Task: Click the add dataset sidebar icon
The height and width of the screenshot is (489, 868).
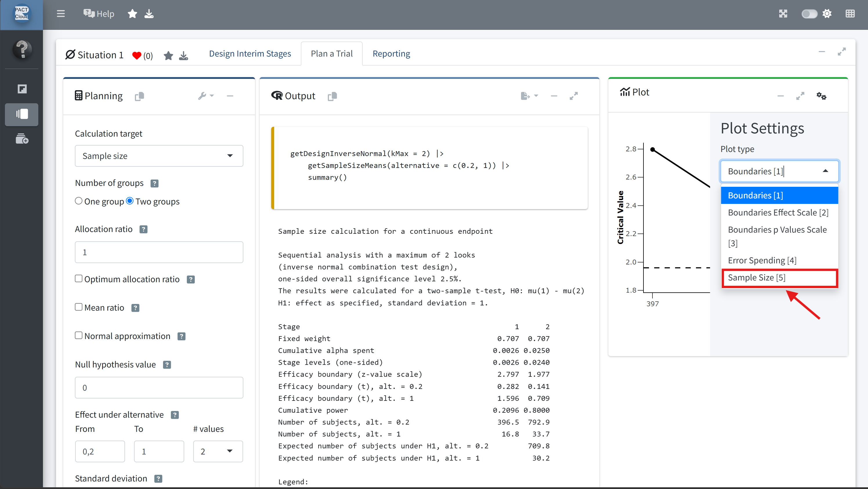Action: (x=22, y=138)
